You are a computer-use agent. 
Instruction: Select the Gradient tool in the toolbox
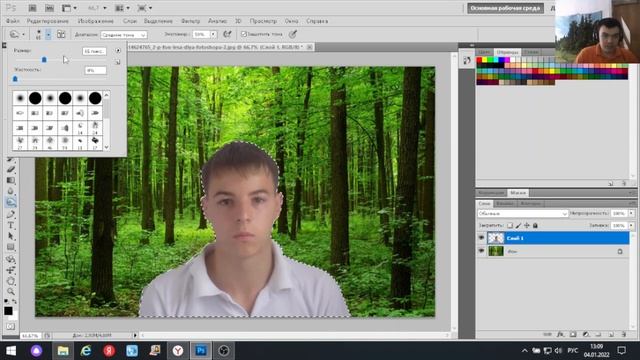click(x=11, y=180)
